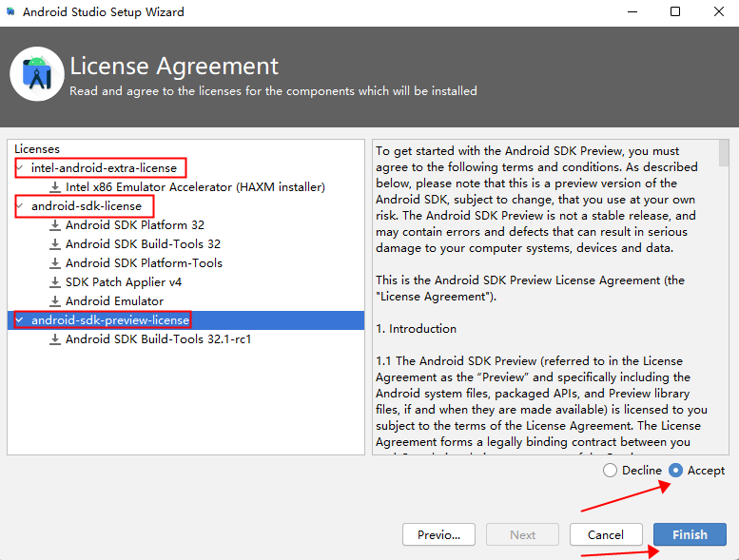The image size is (739, 560).
Task: Go back with the Previous button
Action: point(438,534)
